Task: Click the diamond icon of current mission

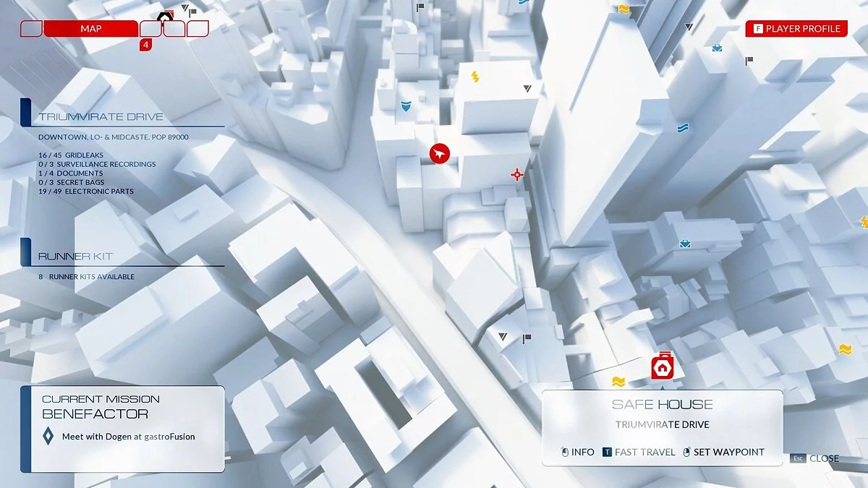Action: pos(48,437)
